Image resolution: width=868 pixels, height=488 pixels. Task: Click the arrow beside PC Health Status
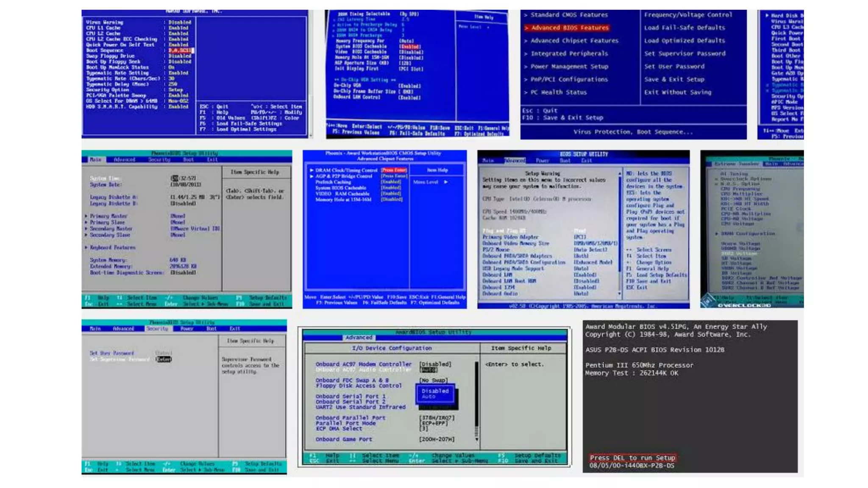[526, 92]
